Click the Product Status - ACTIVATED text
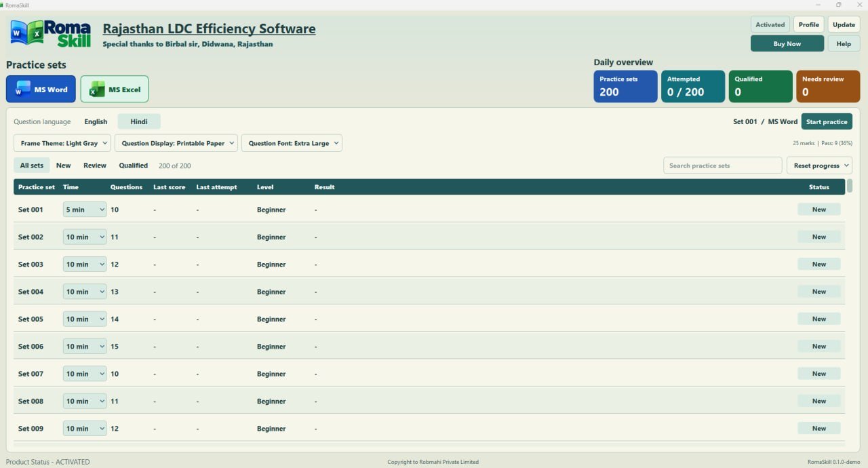868x468 pixels. [x=47, y=462]
